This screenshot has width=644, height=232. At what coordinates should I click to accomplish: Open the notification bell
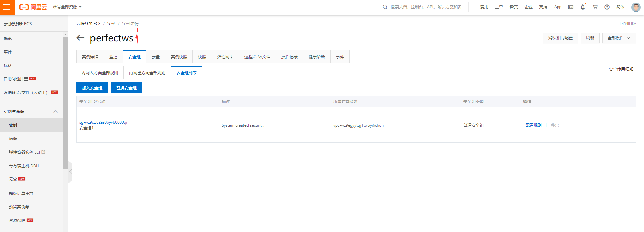[x=583, y=7]
